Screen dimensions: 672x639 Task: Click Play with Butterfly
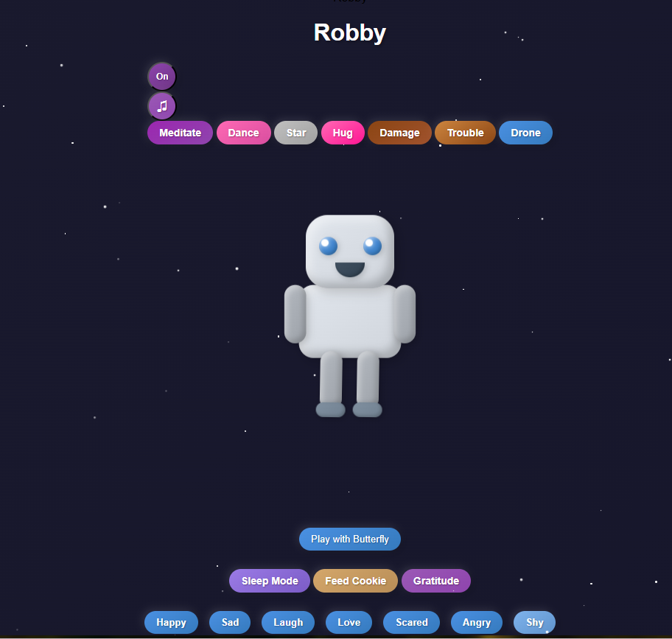(x=350, y=539)
